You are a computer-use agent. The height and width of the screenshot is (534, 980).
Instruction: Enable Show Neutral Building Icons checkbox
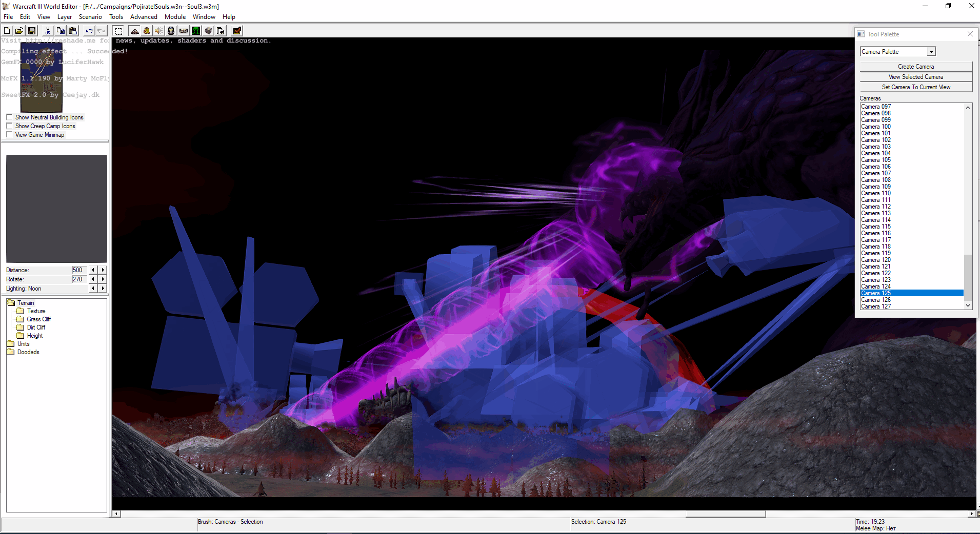(x=9, y=117)
